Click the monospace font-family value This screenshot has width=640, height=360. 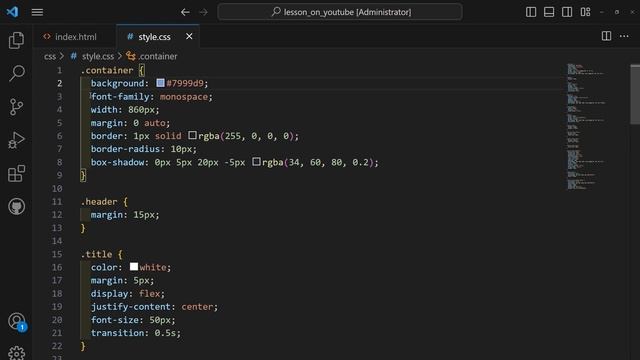click(184, 97)
